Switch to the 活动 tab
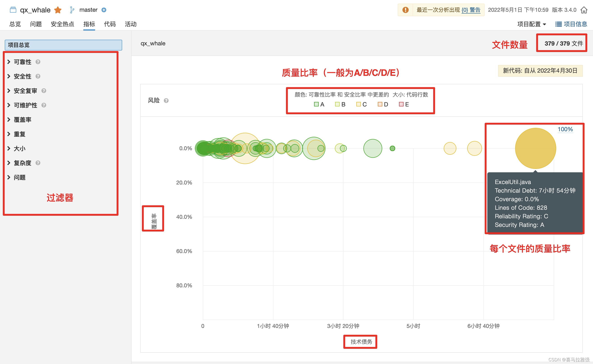Viewport: 593px width, 364px height. coord(131,24)
